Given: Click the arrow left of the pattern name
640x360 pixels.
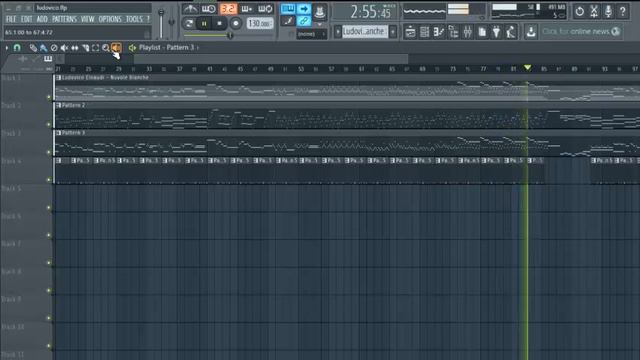Looking at the screenshot, I should click(338, 31).
